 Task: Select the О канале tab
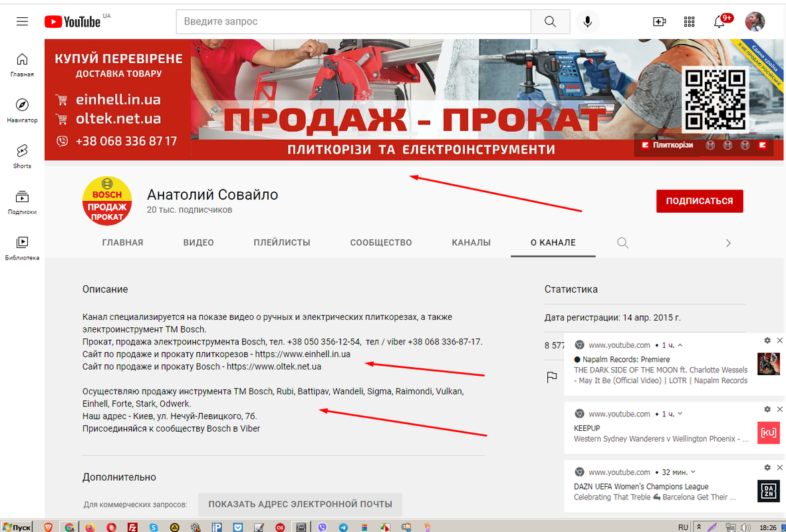pos(553,243)
